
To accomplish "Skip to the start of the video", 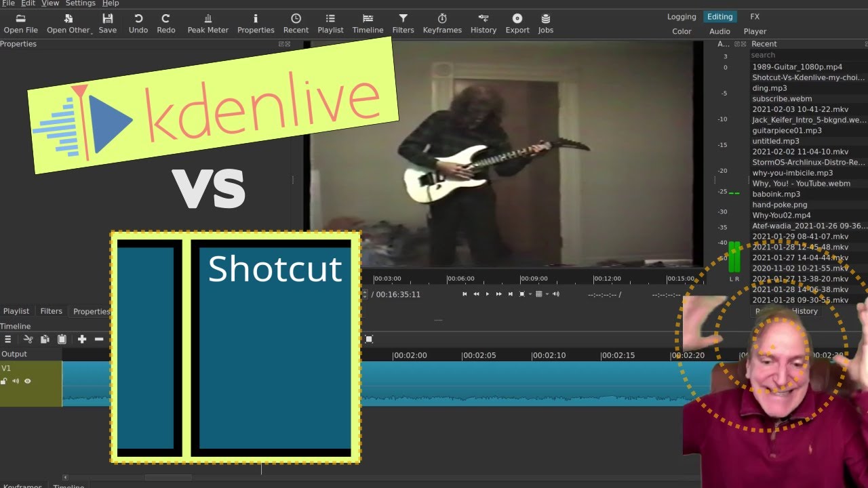I will [465, 294].
